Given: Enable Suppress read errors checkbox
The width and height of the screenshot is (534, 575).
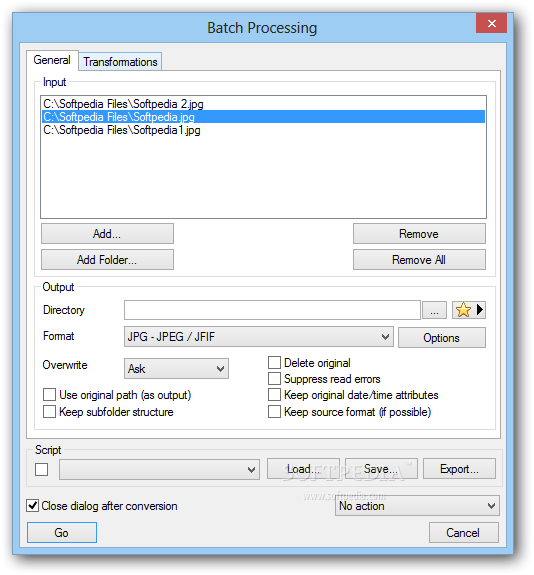Looking at the screenshot, I should 274,378.
